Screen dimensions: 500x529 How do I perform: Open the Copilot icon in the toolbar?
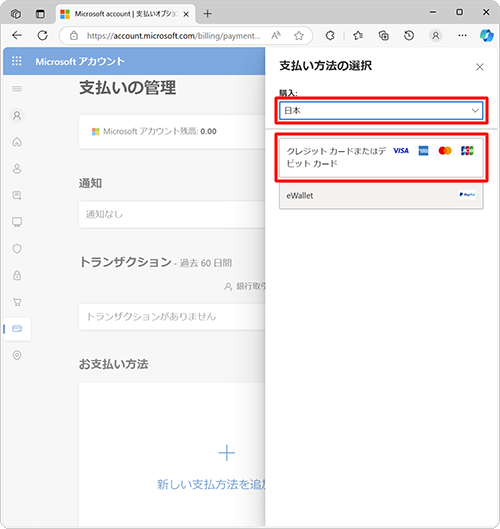(486, 35)
